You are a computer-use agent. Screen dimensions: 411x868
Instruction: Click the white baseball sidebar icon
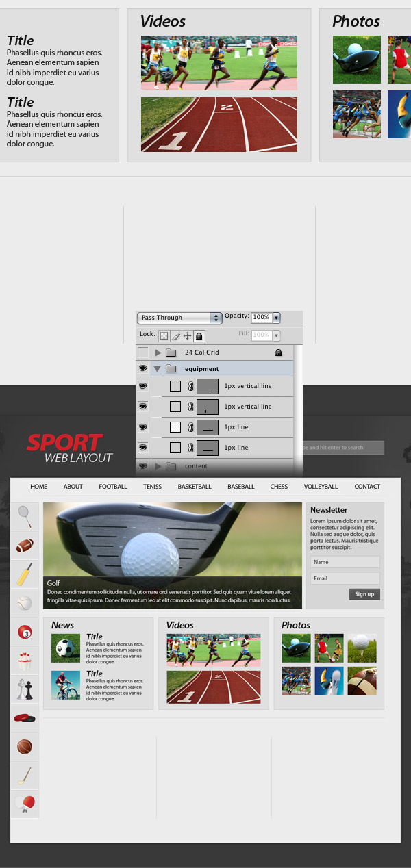pos(24,602)
